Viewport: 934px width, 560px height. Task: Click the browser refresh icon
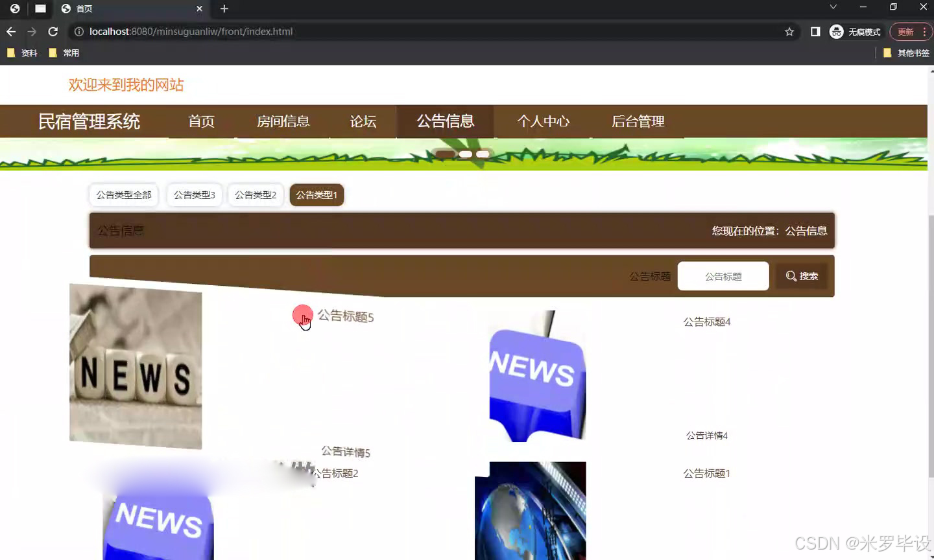pos(53,31)
